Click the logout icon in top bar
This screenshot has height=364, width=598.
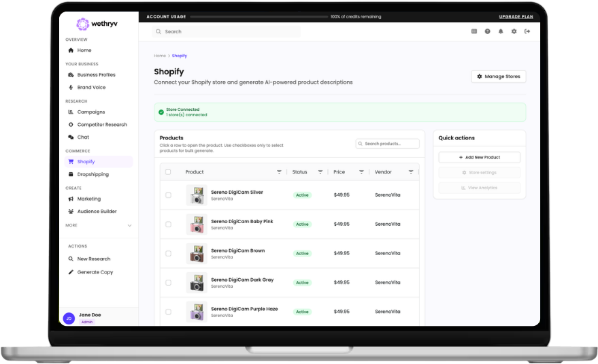(x=527, y=31)
